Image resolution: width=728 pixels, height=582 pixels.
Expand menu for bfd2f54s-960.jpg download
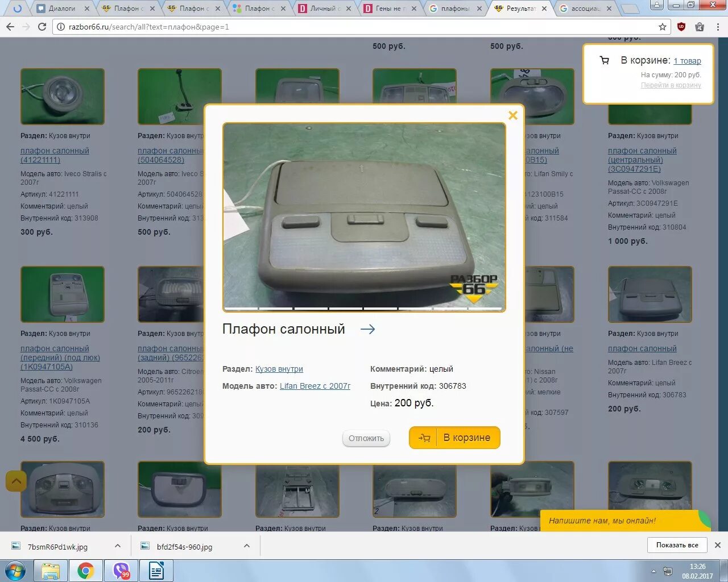[247, 546]
